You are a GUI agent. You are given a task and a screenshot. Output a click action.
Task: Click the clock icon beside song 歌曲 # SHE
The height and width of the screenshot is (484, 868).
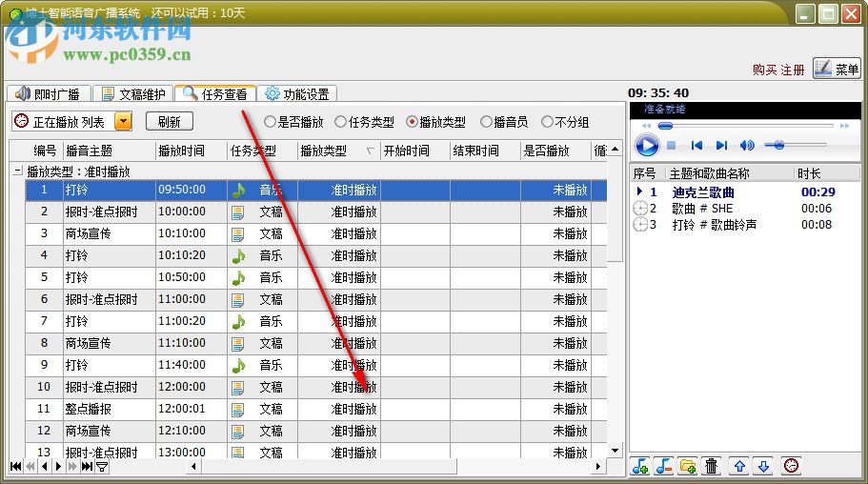pos(640,209)
